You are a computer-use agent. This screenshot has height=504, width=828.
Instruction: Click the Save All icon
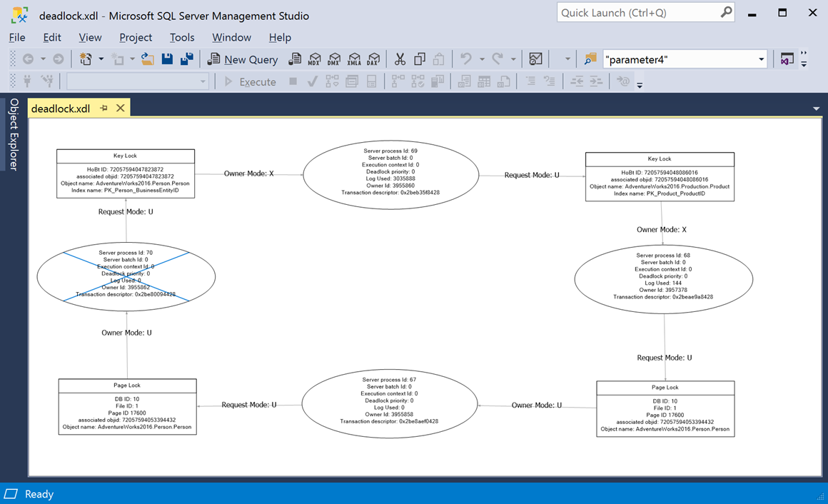click(186, 59)
